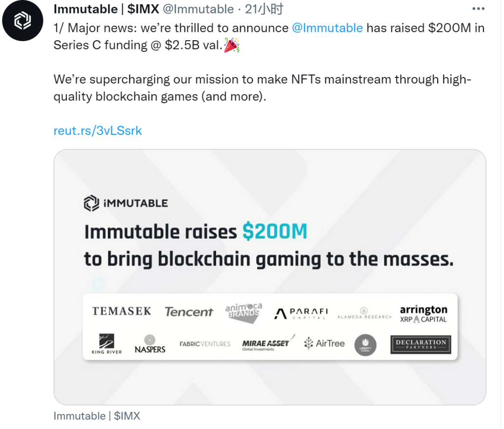Click the @Immutable handle beside the name

198,9
